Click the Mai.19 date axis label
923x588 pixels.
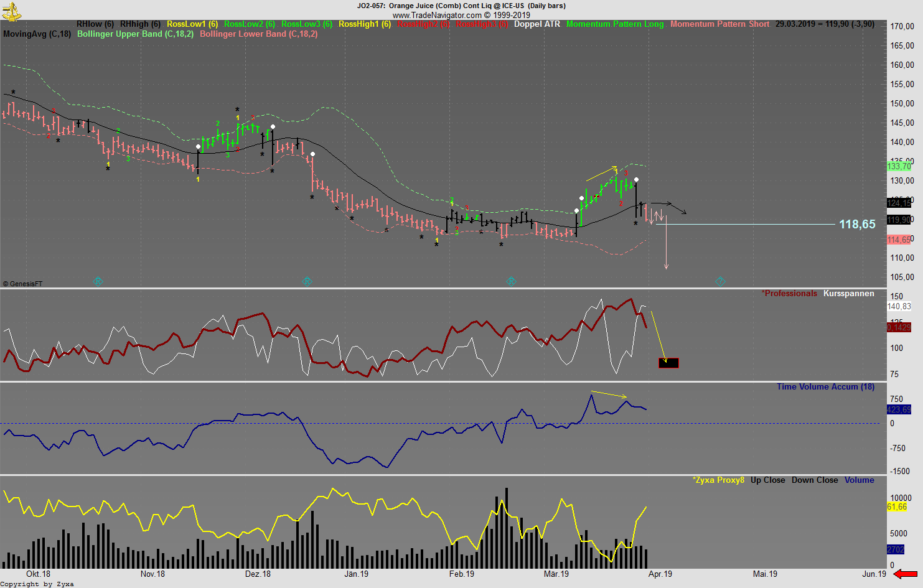pyautogui.click(x=765, y=574)
